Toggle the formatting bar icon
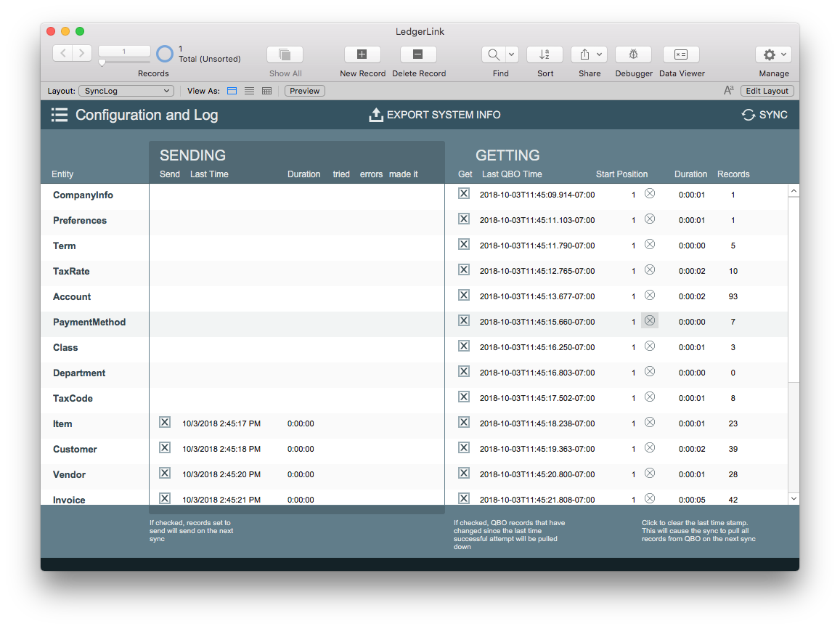The width and height of the screenshot is (840, 629). tap(729, 91)
